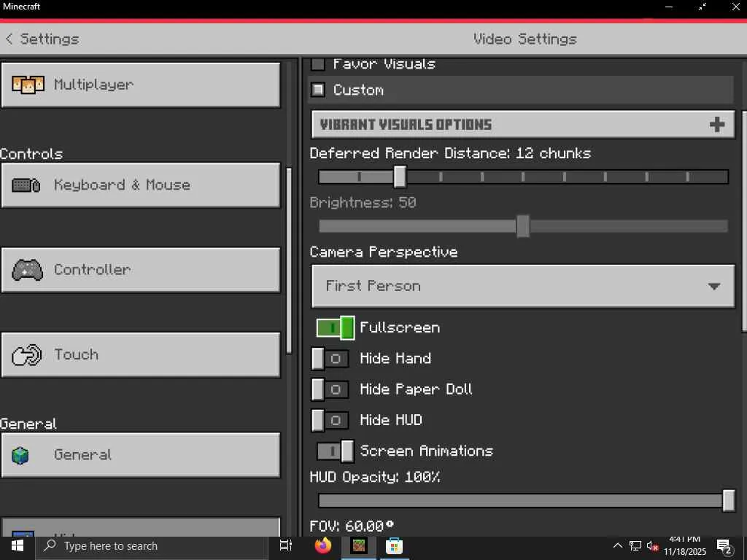Turn off the Fullscreen toggle

[336, 327]
